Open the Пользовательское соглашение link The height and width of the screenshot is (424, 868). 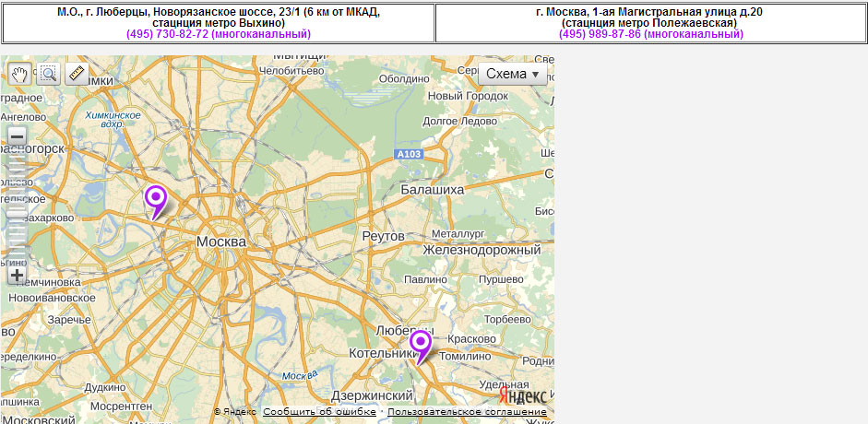pyautogui.click(x=467, y=412)
